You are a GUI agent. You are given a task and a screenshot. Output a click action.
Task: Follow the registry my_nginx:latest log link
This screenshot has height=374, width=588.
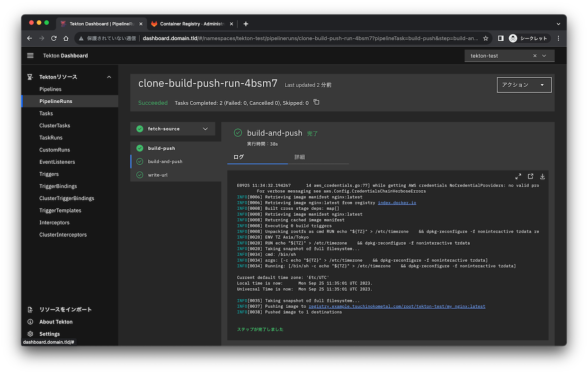pyautogui.click(x=397, y=306)
